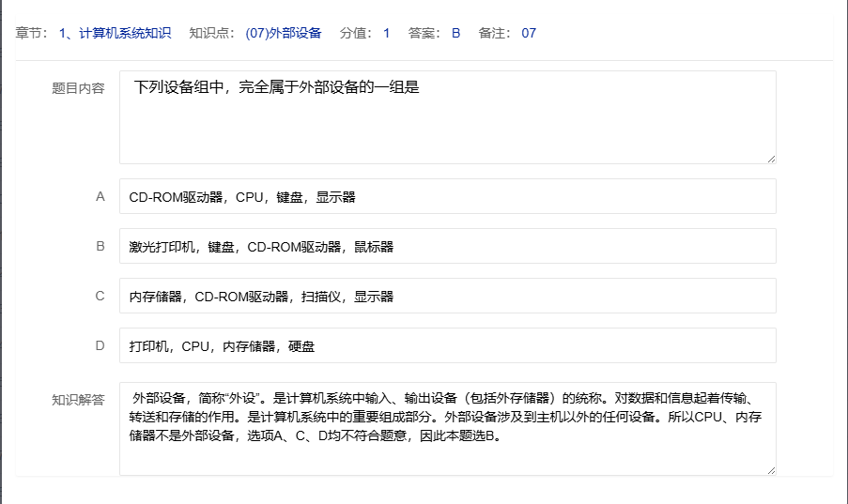Click the option A input field

[447, 197]
